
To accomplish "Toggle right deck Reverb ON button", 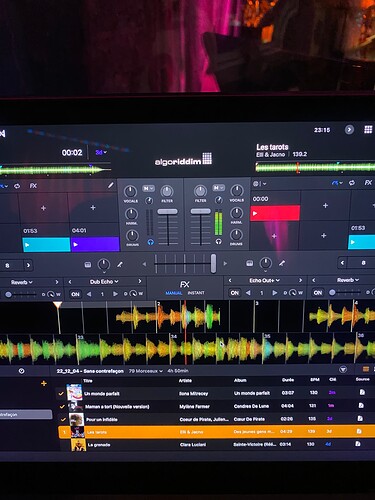I will point(318,293).
